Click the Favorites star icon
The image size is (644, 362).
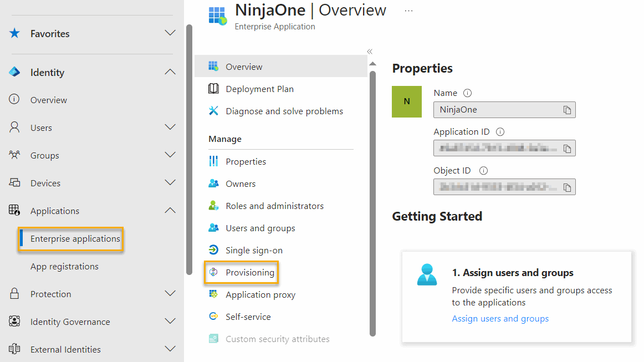(14, 33)
